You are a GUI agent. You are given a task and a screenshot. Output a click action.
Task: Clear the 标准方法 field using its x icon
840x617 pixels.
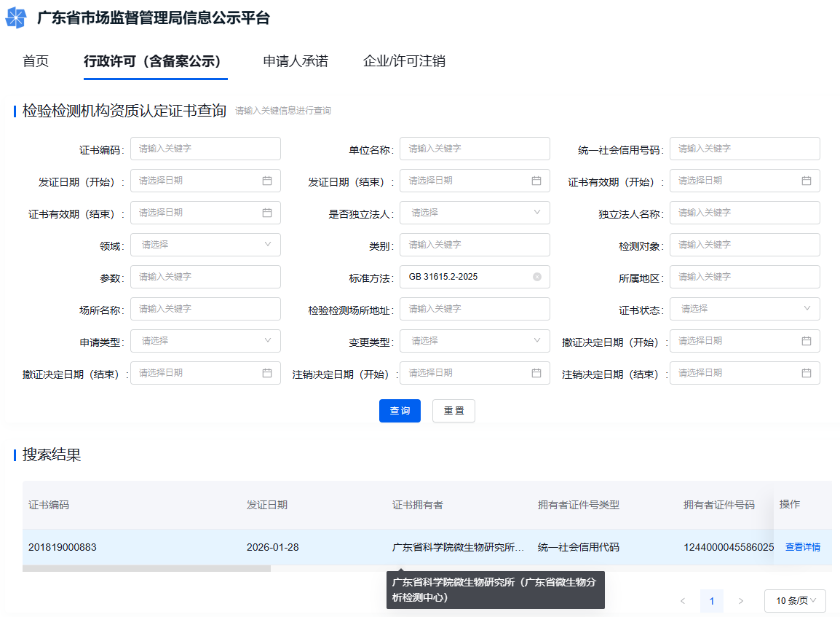[536, 276]
